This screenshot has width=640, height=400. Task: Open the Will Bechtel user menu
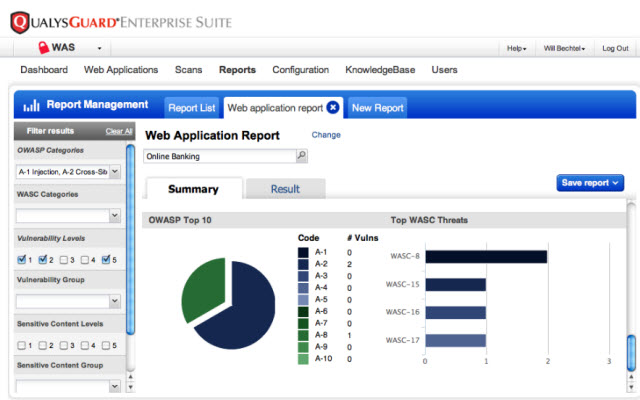tap(564, 49)
